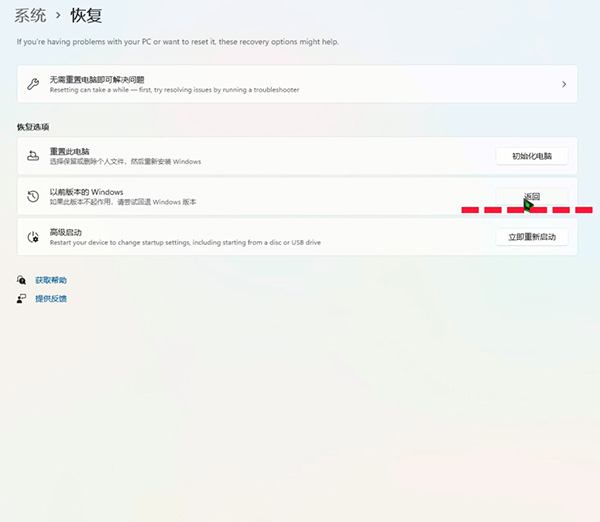Select the 高级启动 row title

65,232
